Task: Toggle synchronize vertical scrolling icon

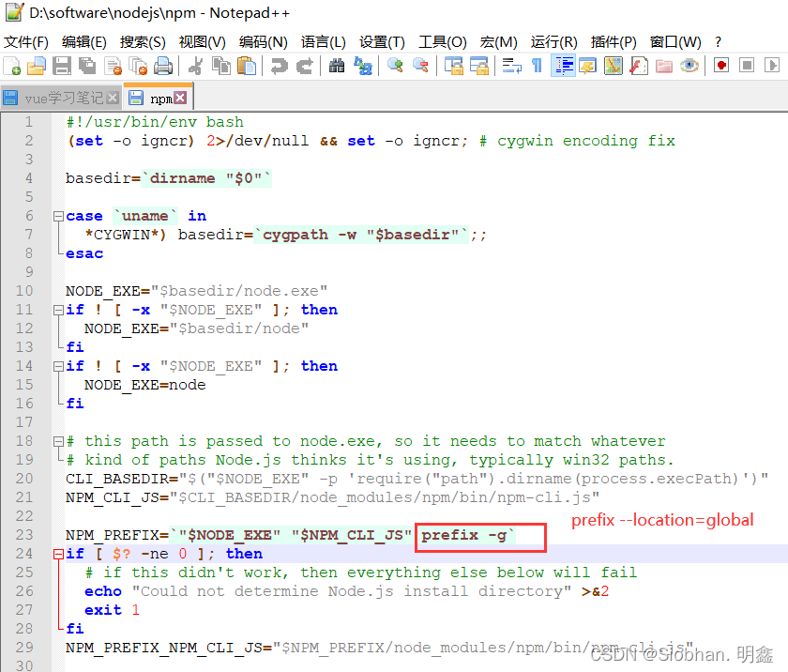Action: pos(454,66)
